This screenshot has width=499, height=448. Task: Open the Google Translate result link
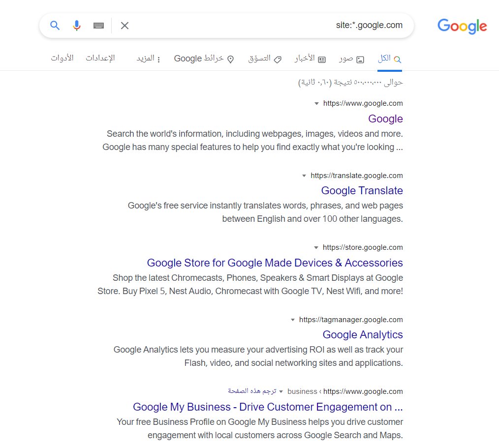[362, 190]
